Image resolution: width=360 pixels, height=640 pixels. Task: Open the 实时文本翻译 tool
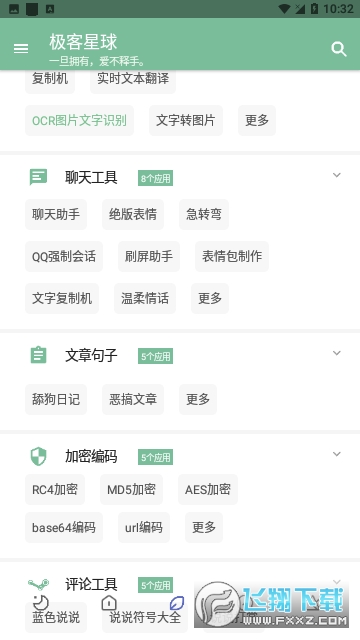(x=133, y=78)
